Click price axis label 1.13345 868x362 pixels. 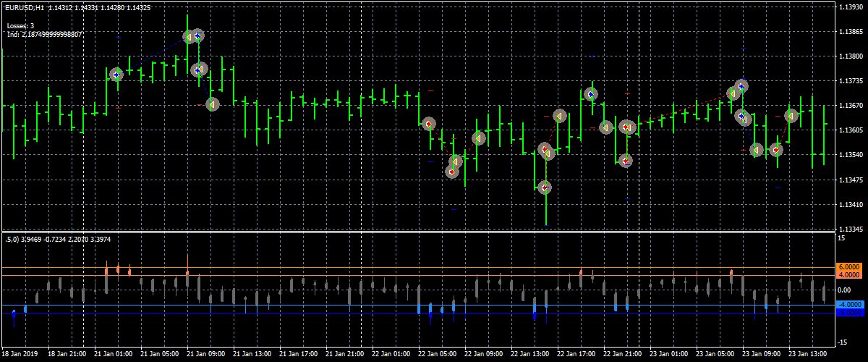851,229
